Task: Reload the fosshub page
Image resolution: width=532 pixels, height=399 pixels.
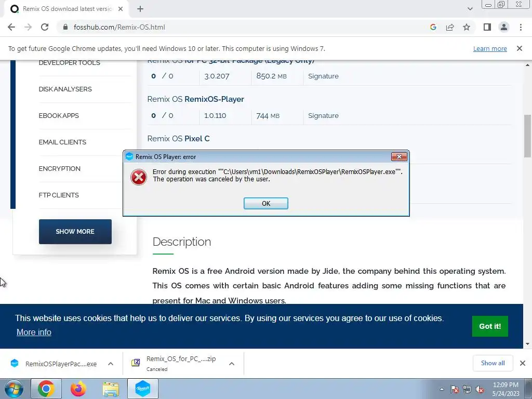Action: pos(45,27)
